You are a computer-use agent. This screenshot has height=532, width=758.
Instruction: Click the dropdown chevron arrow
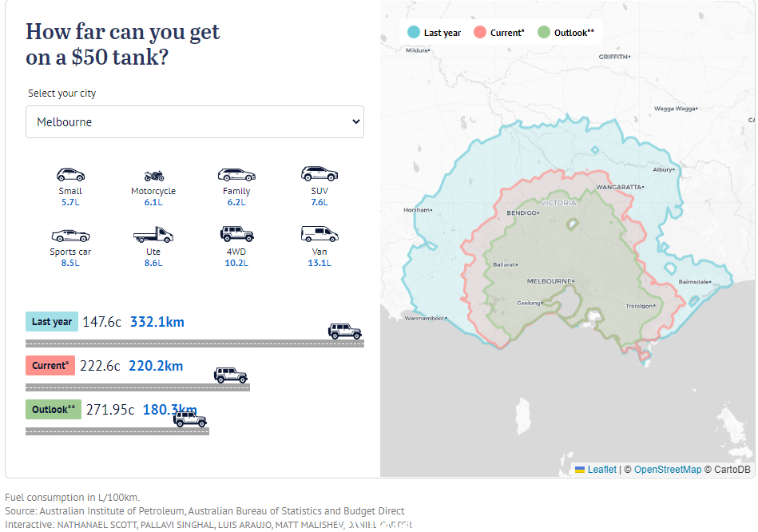356,122
